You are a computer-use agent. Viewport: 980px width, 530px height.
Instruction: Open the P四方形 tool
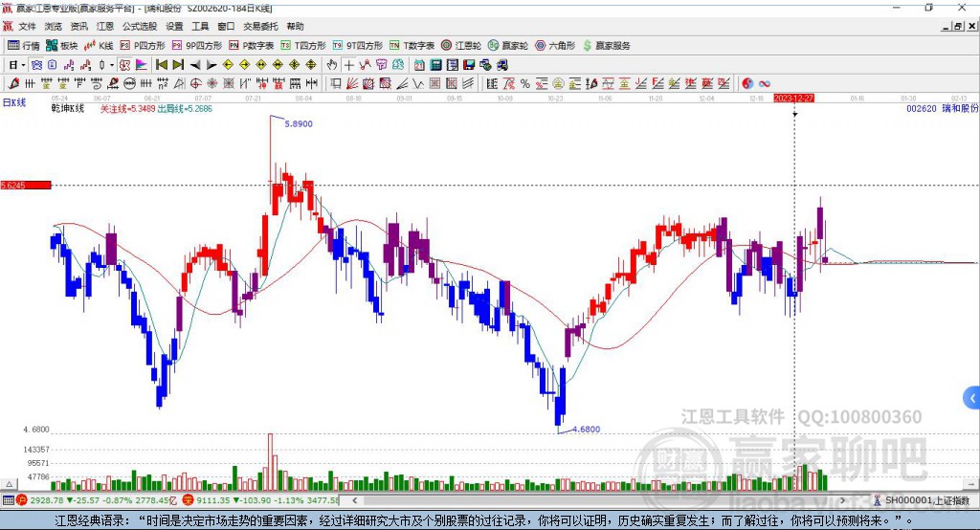coord(143,46)
